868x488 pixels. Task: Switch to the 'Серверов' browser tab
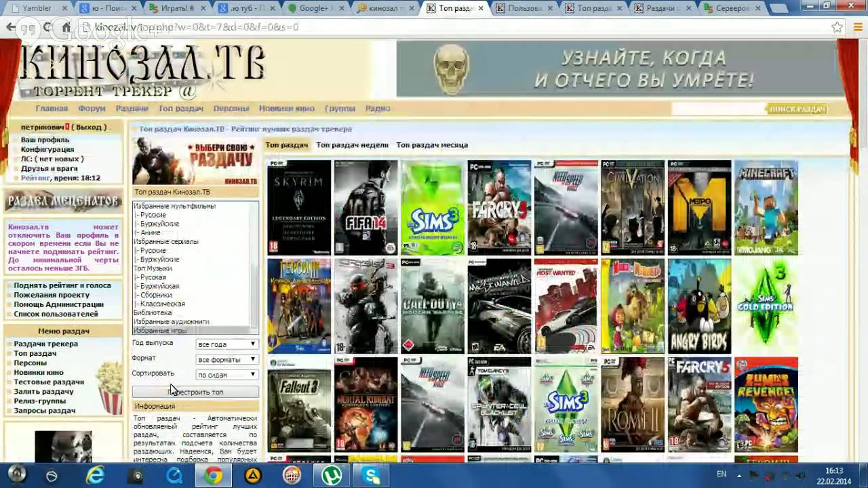pos(734,8)
